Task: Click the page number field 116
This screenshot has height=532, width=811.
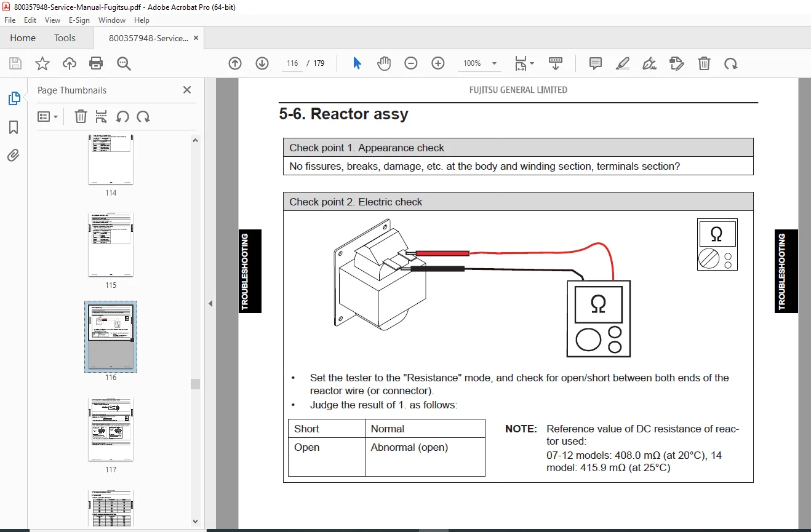Action: point(292,63)
